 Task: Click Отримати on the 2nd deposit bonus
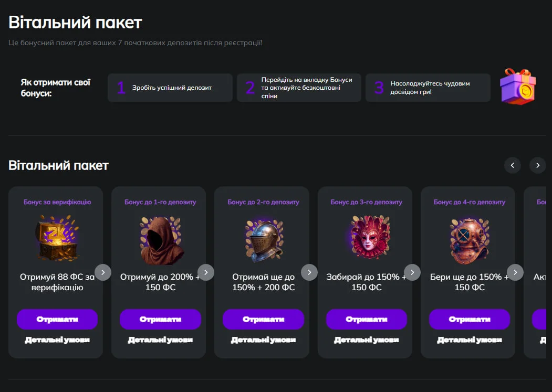click(x=262, y=319)
